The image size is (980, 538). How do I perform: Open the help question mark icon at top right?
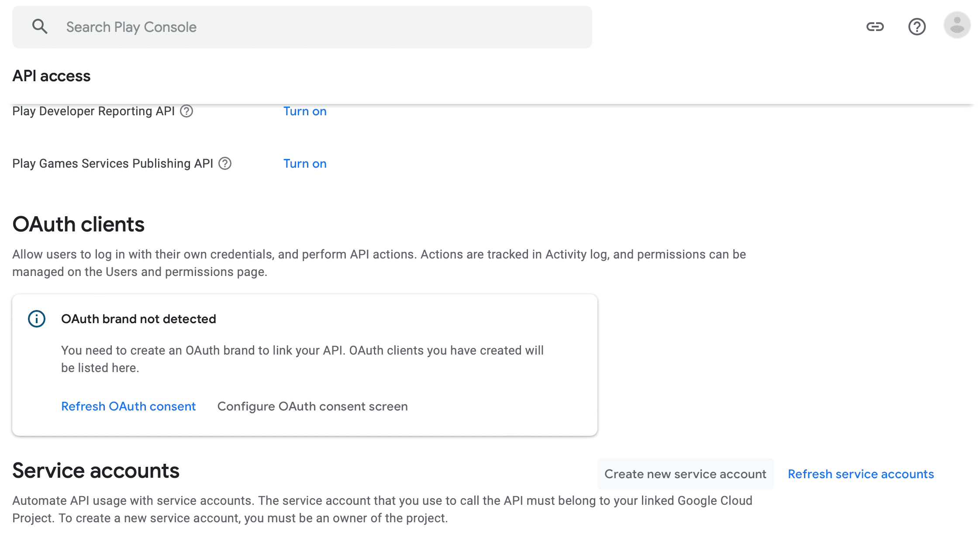tap(917, 27)
